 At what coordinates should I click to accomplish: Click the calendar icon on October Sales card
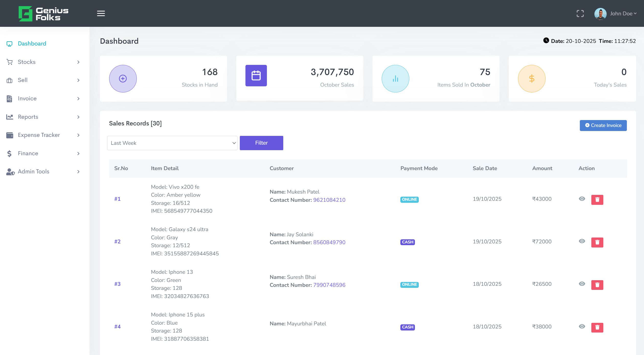pos(256,76)
